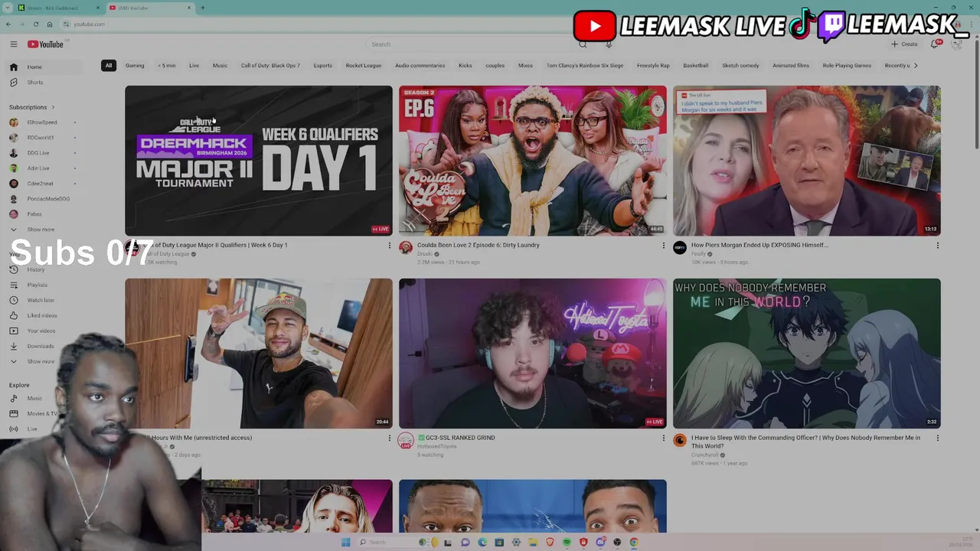This screenshot has height=551, width=980.
Task: Select the Sketch comedy chip
Action: tap(740, 66)
